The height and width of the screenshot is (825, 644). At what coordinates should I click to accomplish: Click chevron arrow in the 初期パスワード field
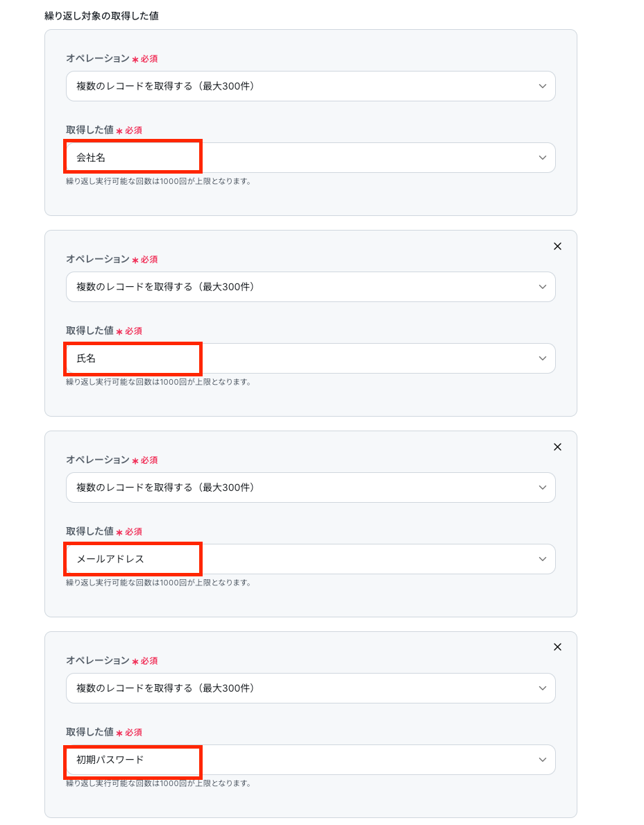543,760
